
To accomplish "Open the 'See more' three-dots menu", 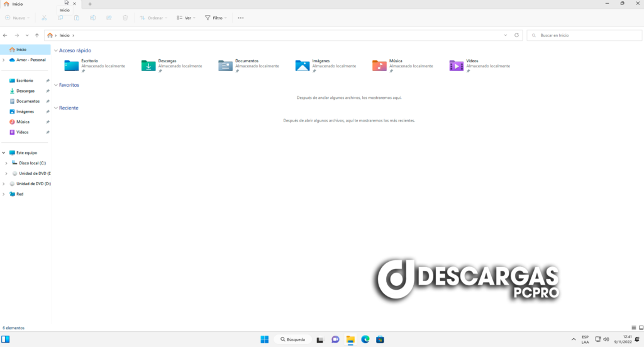I will (241, 18).
